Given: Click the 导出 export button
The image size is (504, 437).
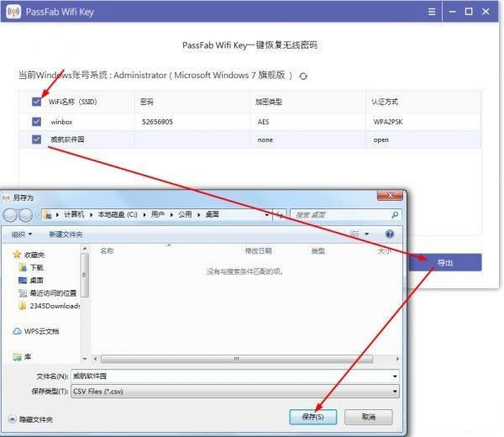Looking at the screenshot, I should click(x=445, y=262).
